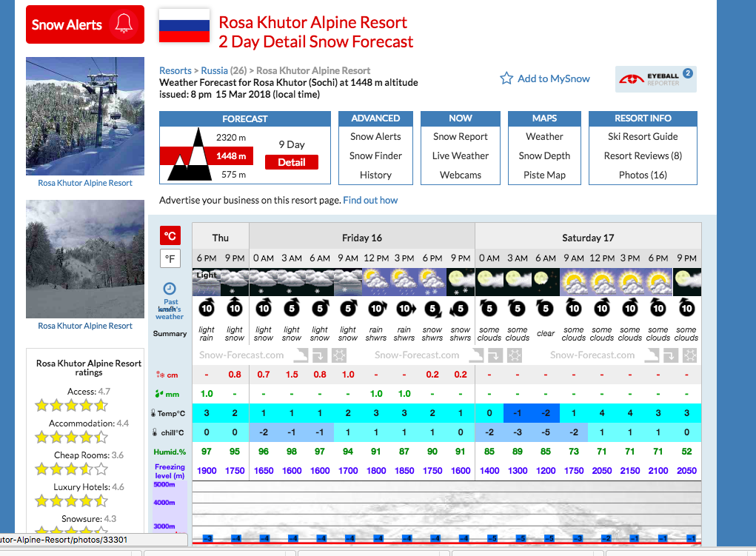The image size is (756, 556).
Task: Click the Friday 12 PM rain showers weather icon
Action: pos(376,282)
